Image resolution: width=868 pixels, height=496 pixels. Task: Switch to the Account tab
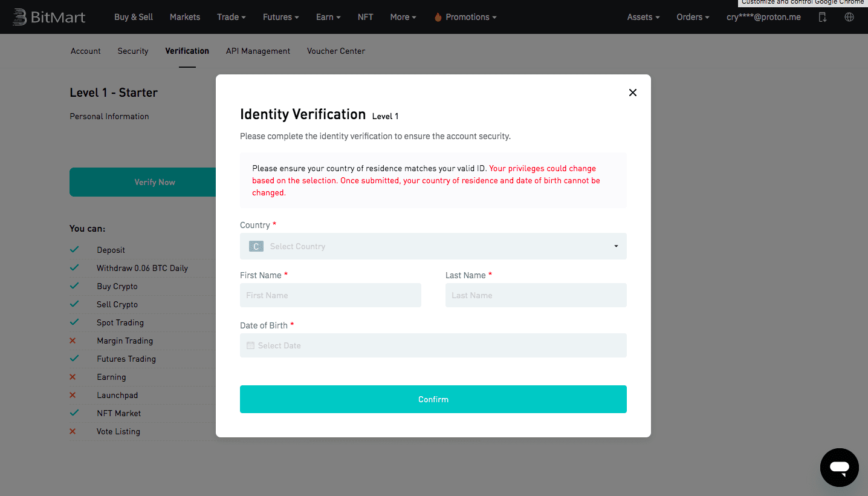point(86,51)
